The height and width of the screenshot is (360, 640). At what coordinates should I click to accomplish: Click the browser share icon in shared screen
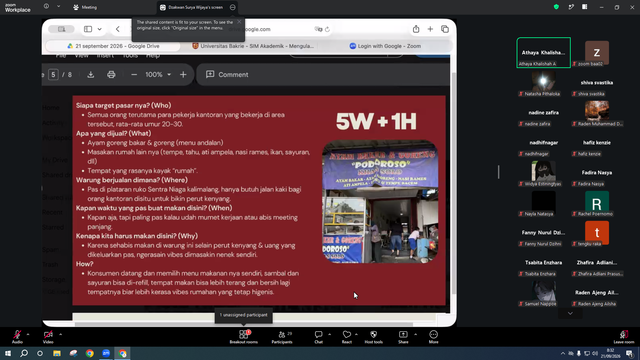tap(416, 29)
